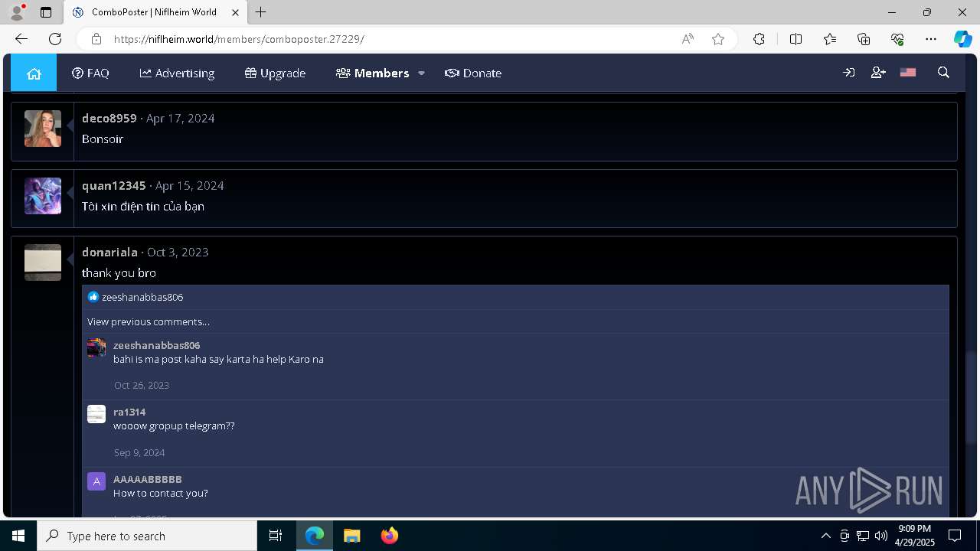Click the like icon beside zeeshanabbas806
980x551 pixels.
coord(93,297)
